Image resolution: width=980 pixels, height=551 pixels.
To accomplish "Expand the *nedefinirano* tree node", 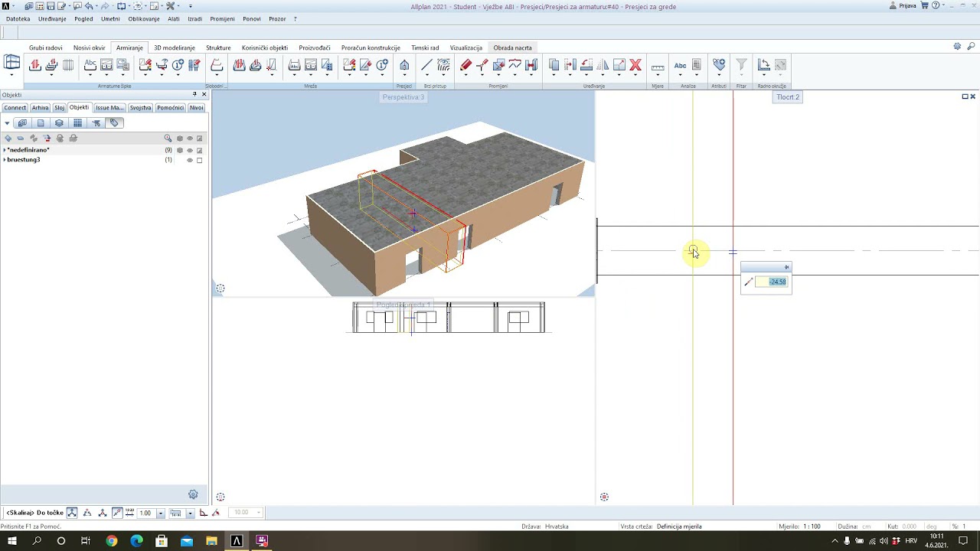I will [5, 150].
